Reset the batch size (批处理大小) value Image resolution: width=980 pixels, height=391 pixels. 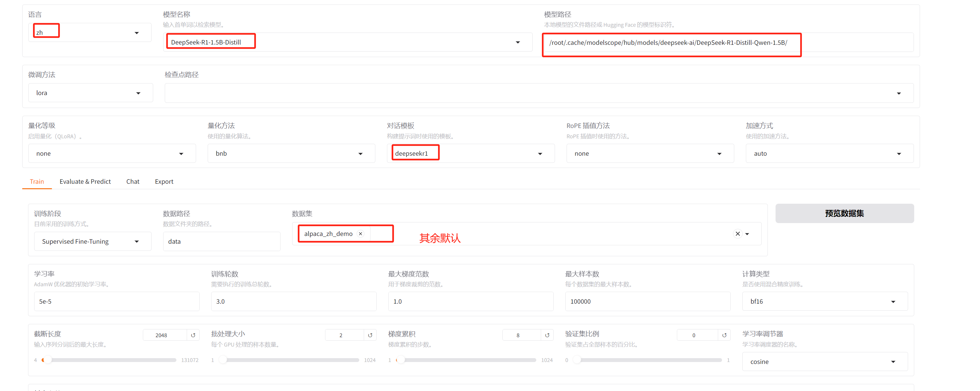click(370, 335)
